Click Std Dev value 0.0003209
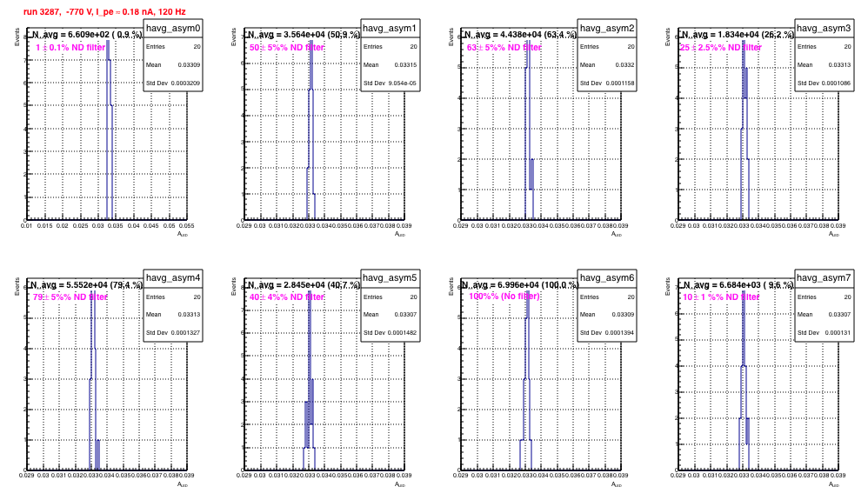The width and height of the screenshot is (868, 500). 185,83
